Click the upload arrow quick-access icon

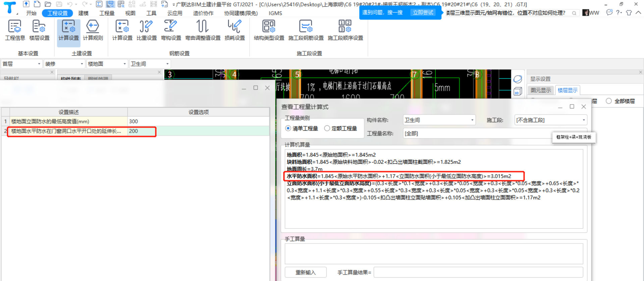pos(26,4)
